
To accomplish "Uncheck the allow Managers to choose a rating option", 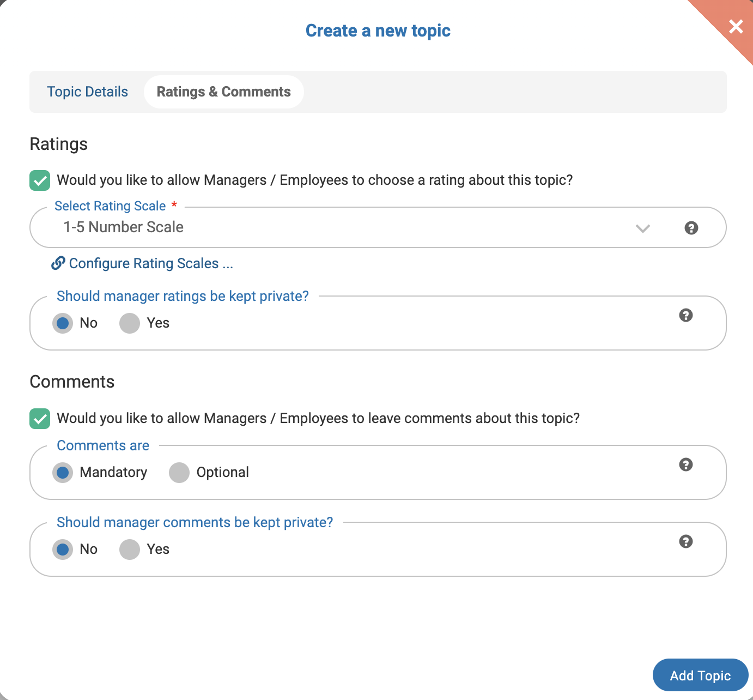I will 39,180.
